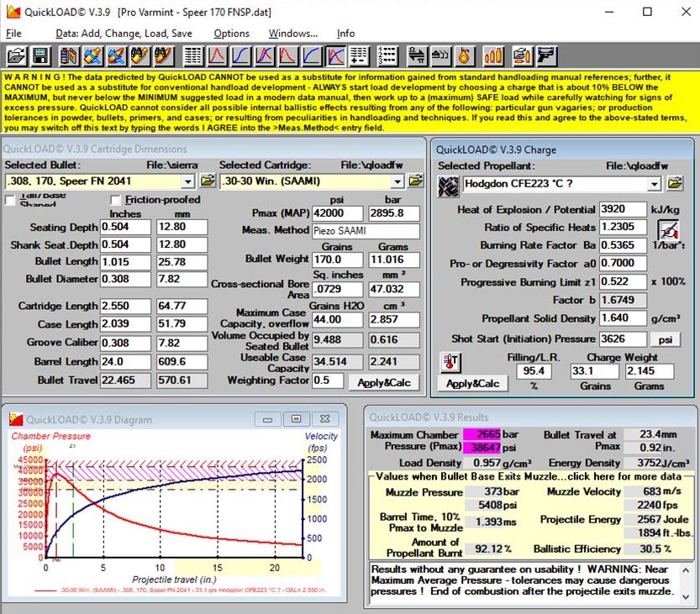Click the floppy disk save icon
Screen dimensions: 700x614
click(x=40, y=56)
